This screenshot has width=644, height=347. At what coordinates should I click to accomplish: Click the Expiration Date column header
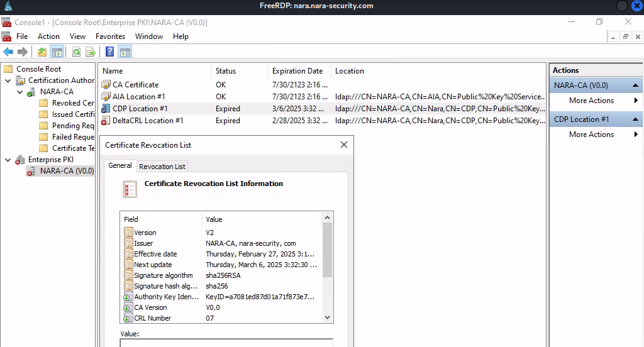coord(297,71)
